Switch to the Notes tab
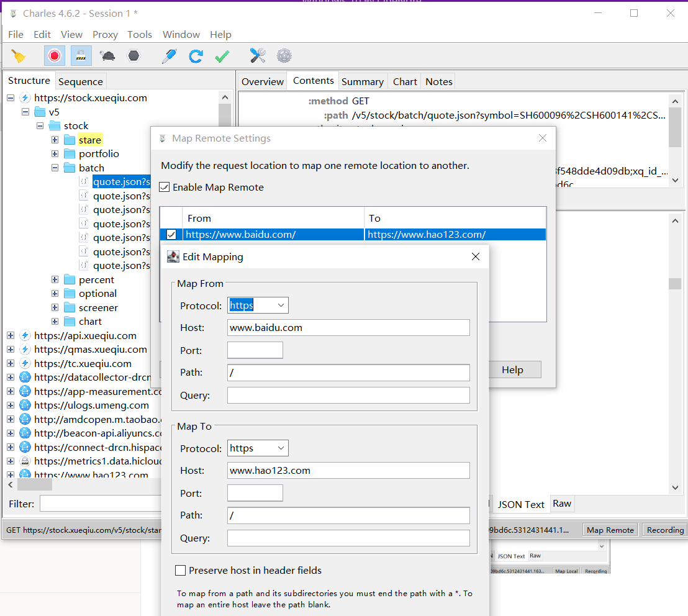This screenshot has width=688, height=616. coord(439,81)
